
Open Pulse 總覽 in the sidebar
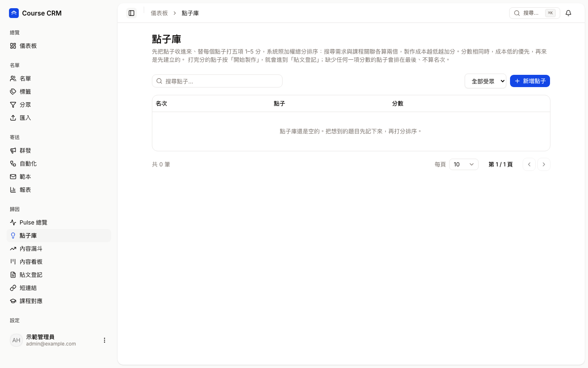(x=59, y=222)
